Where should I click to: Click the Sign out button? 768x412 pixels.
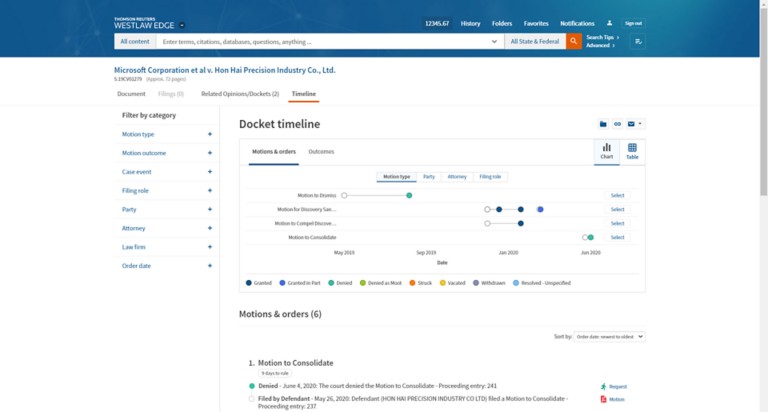pyautogui.click(x=633, y=24)
